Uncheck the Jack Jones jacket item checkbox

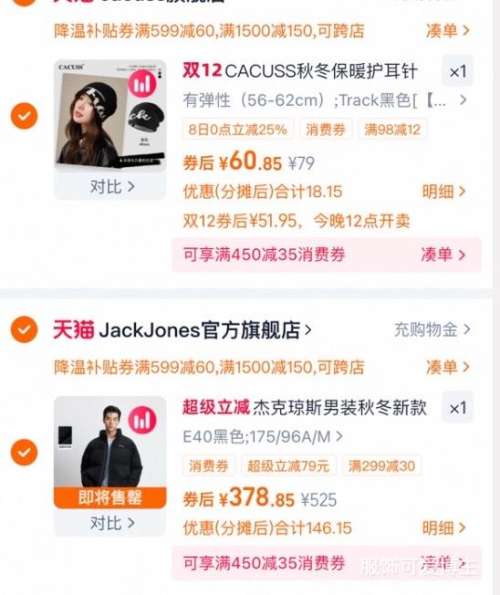tap(24, 452)
